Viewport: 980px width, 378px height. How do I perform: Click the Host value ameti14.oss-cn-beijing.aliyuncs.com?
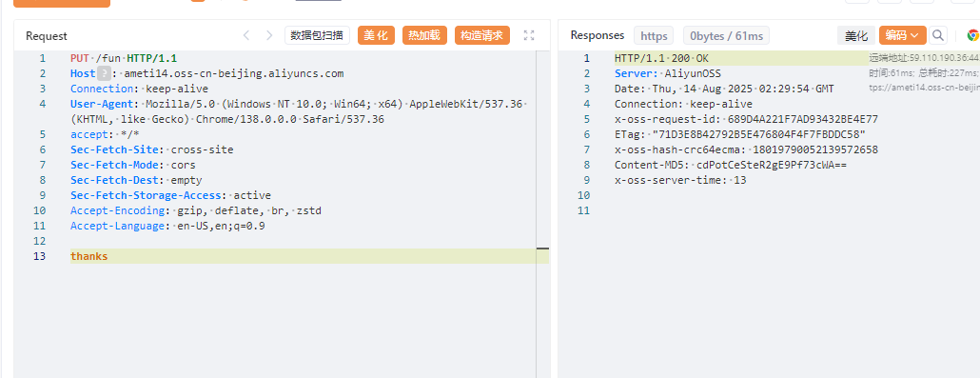point(234,74)
